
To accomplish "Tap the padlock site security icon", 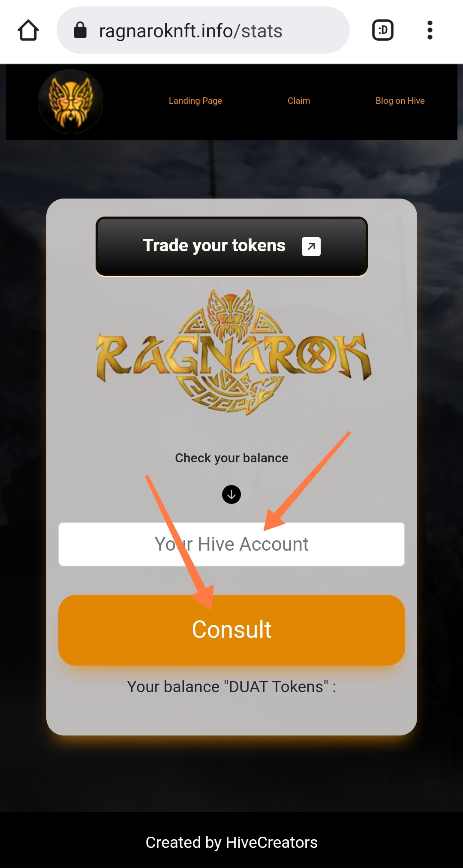I will (x=80, y=30).
